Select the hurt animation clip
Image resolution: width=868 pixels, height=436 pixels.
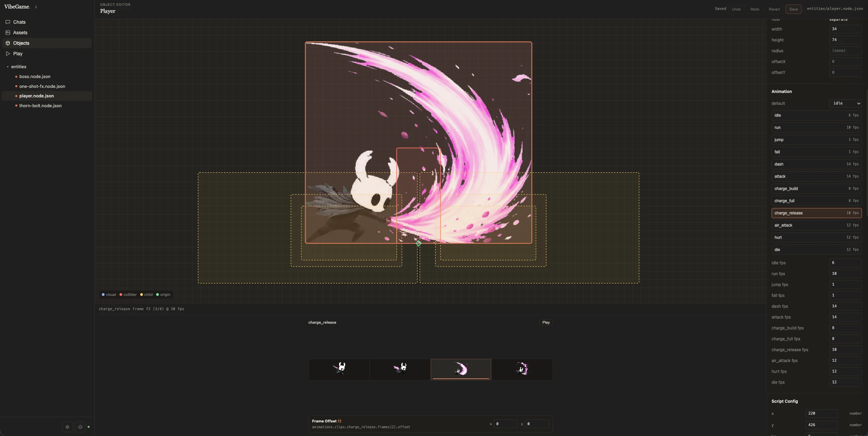tap(816, 238)
